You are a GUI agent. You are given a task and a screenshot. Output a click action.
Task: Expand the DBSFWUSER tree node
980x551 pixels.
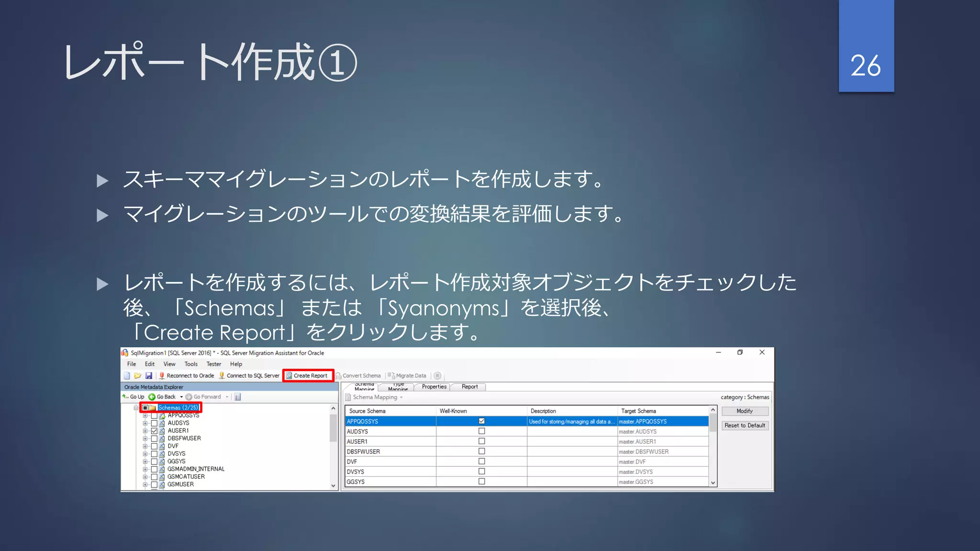(x=145, y=439)
